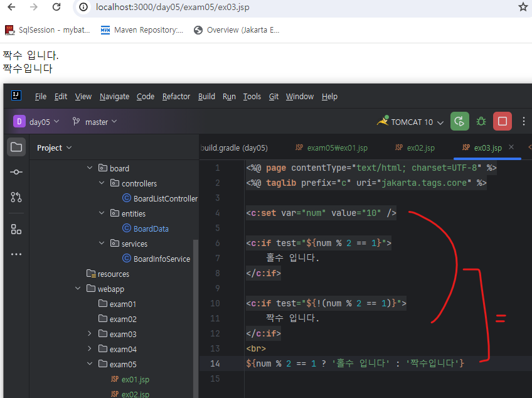Open the Refactor menu
The width and height of the screenshot is (532, 398).
(x=176, y=97)
